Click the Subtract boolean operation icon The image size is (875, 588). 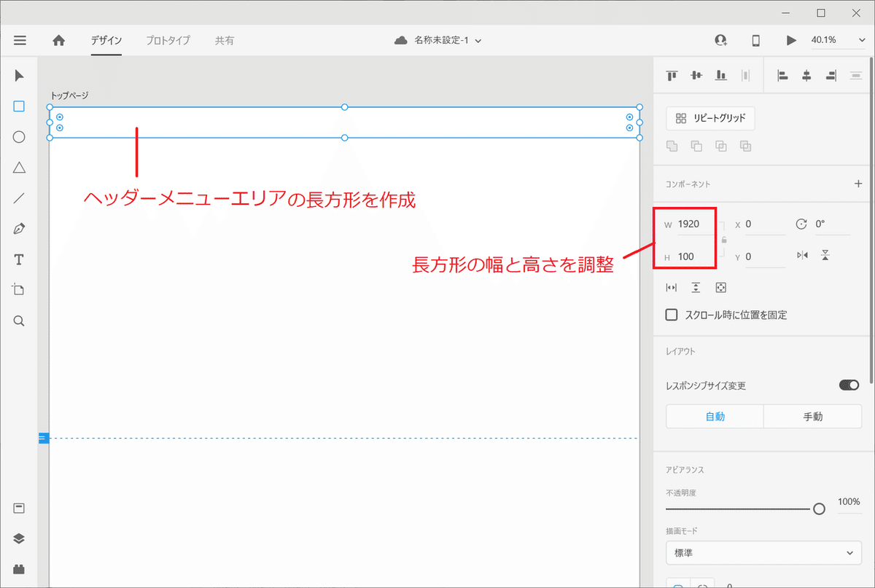click(x=696, y=146)
